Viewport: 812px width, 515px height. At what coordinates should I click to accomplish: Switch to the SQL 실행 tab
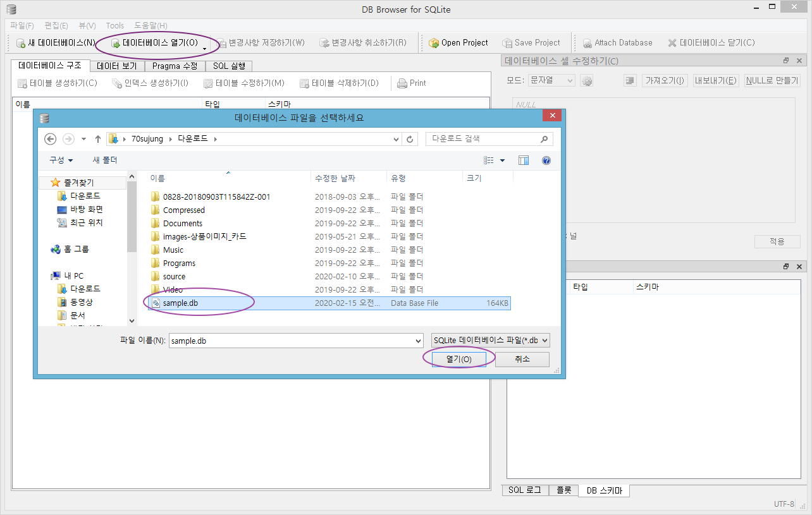click(229, 66)
